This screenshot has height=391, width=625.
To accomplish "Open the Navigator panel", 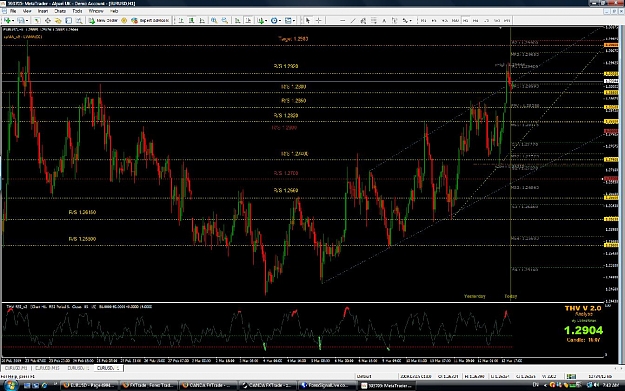I will tap(58, 20).
